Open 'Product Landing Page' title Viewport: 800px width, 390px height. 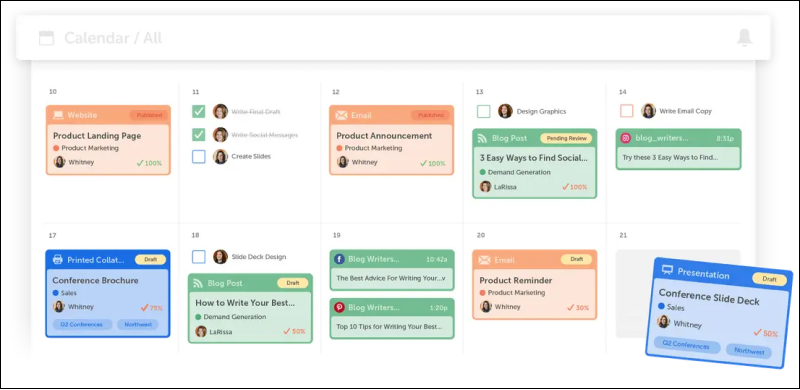click(x=97, y=136)
